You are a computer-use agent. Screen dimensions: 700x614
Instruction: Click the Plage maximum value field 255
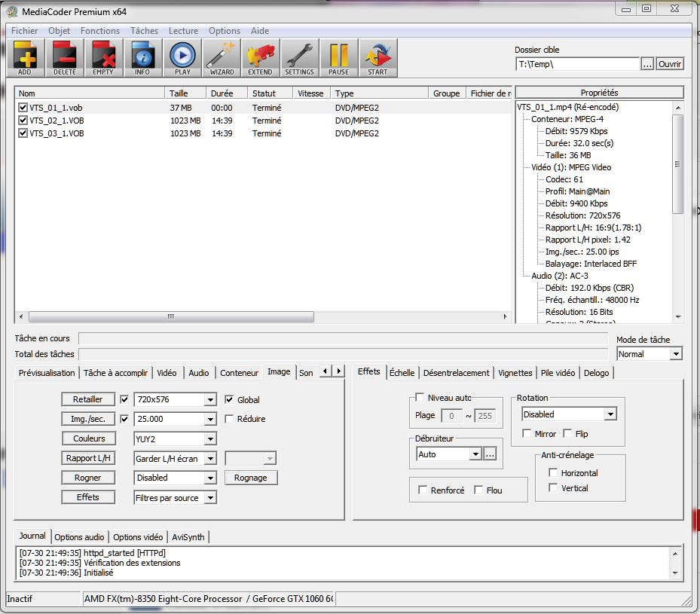(x=484, y=416)
